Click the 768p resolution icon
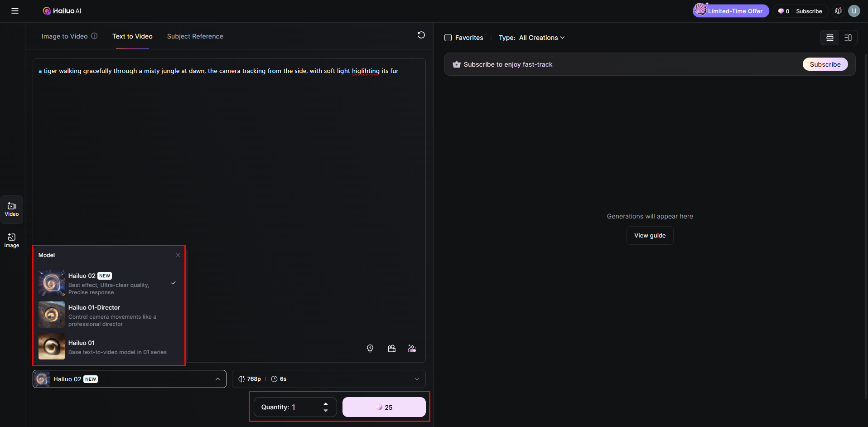The height and width of the screenshot is (427, 868). (x=241, y=379)
